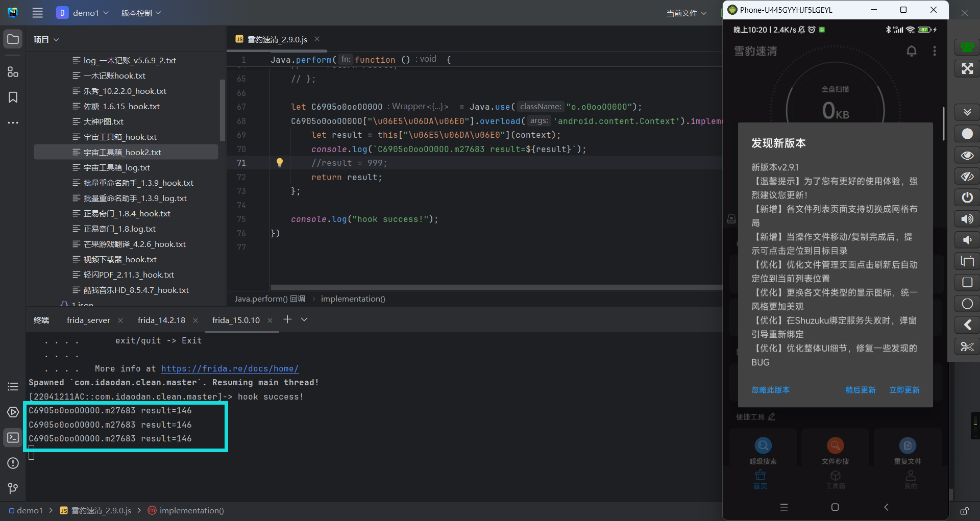
Task: Open the Project tool window folder icon
Action: click(x=13, y=39)
